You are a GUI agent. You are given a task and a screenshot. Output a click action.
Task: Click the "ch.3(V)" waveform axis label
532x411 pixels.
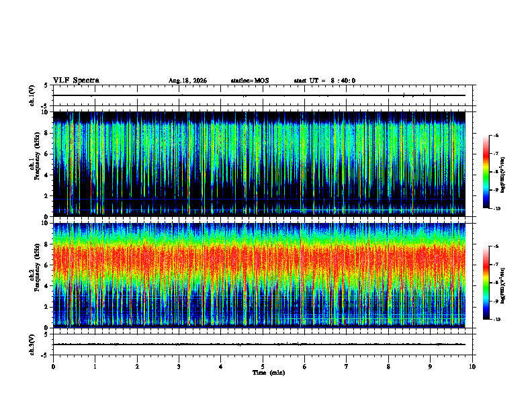(32, 345)
